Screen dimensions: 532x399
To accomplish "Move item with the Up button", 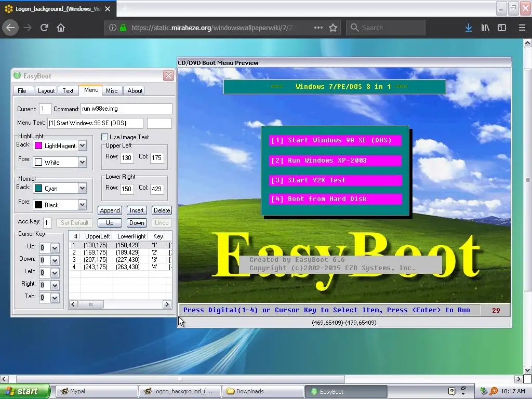I will (x=110, y=223).
